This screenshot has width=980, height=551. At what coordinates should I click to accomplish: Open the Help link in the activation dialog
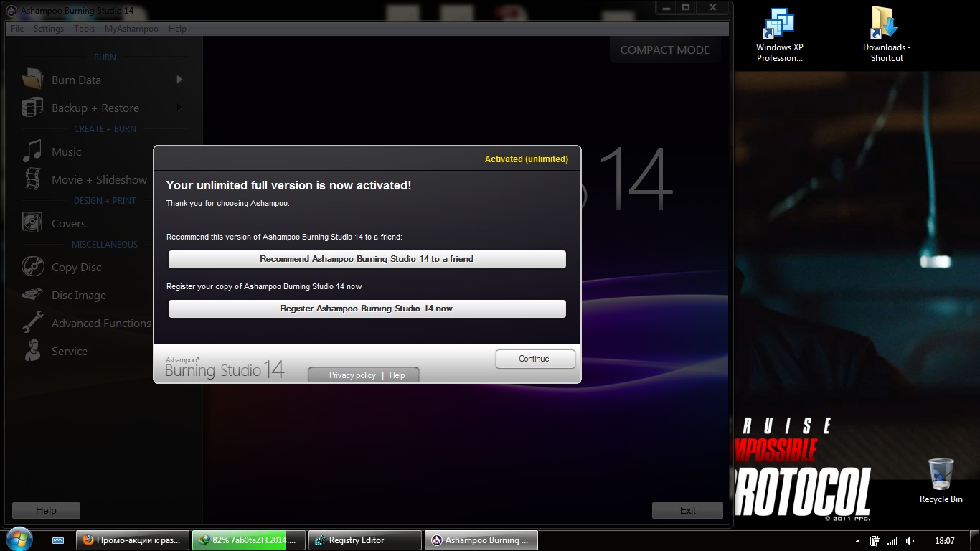(397, 375)
